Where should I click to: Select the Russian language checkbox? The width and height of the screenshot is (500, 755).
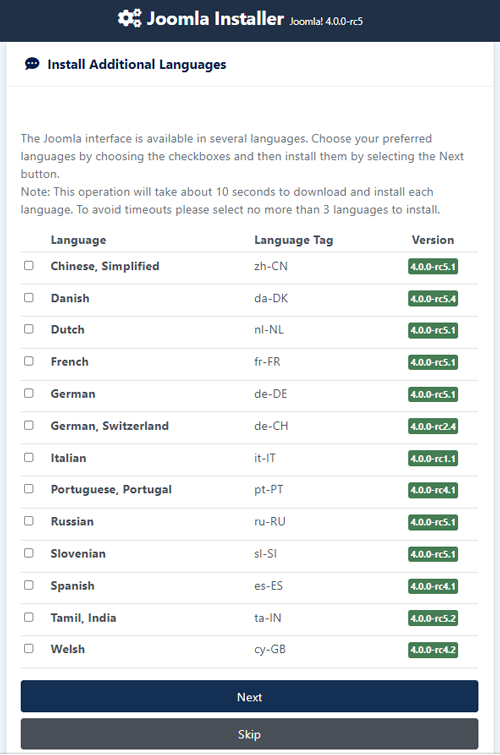pos(29,521)
